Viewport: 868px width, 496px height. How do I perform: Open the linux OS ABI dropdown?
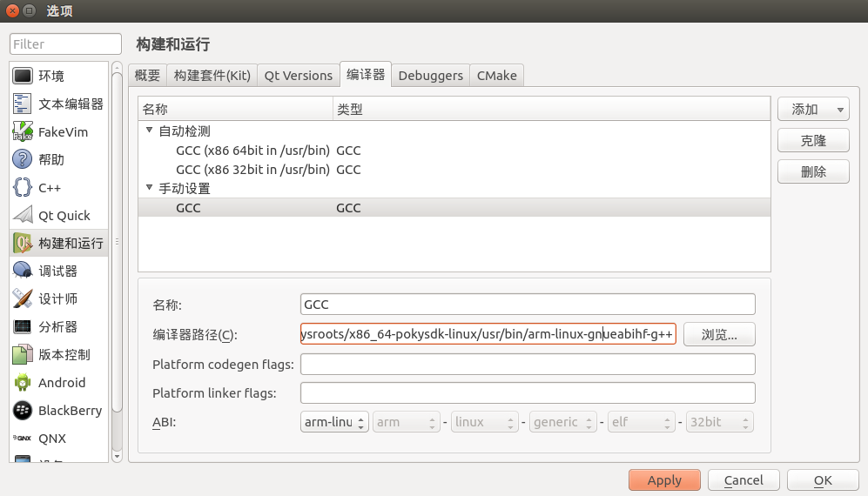tap(484, 422)
